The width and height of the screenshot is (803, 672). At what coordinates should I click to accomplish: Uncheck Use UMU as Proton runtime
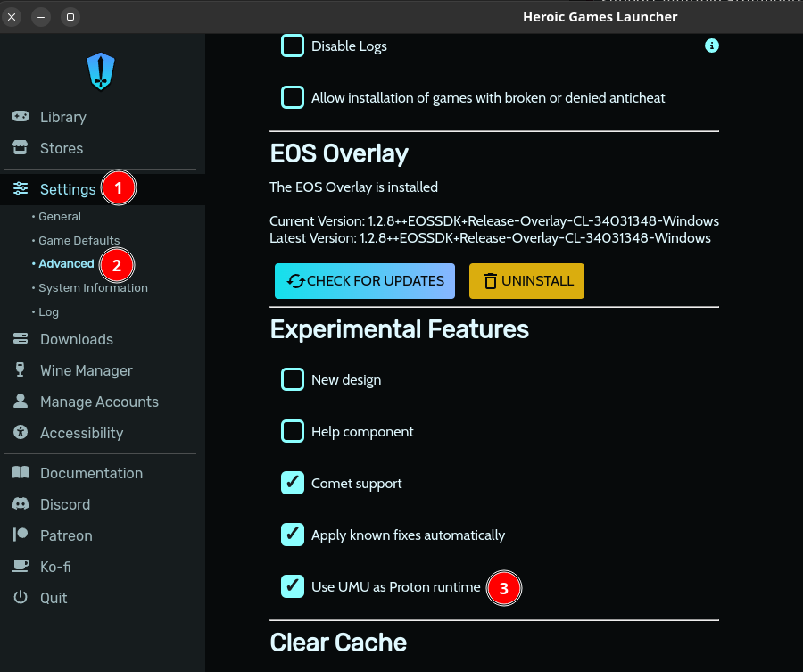point(293,586)
